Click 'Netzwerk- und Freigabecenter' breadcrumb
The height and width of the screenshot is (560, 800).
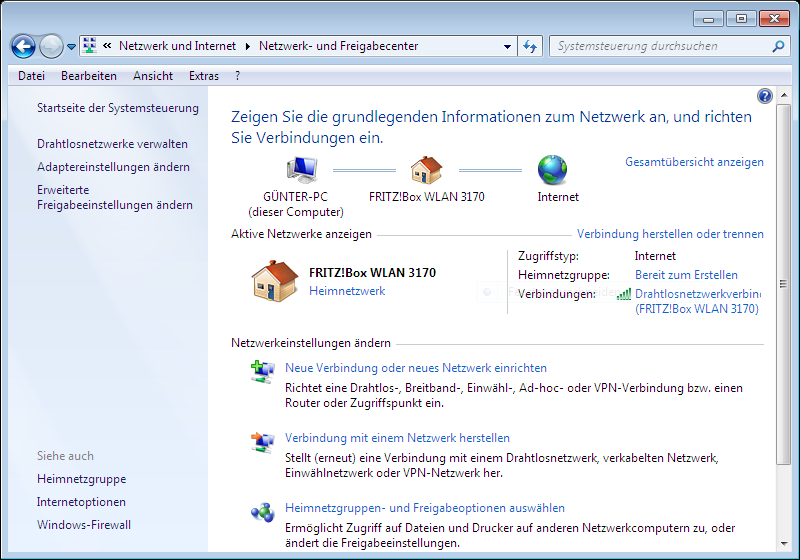[338, 46]
